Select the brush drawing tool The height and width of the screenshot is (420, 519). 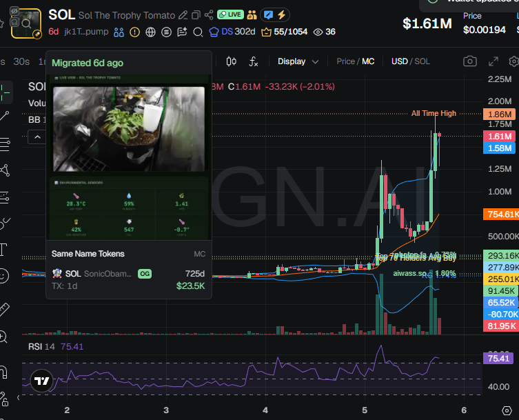(4, 223)
